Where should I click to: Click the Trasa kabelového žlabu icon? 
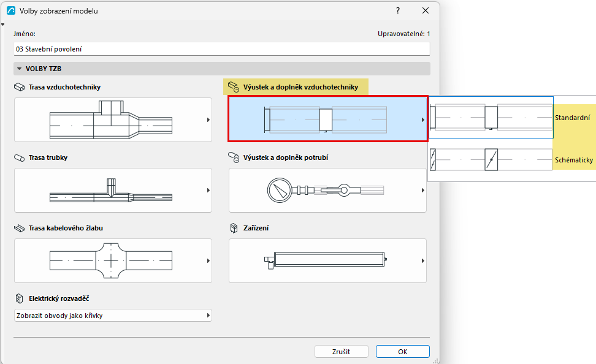pyautogui.click(x=20, y=228)
